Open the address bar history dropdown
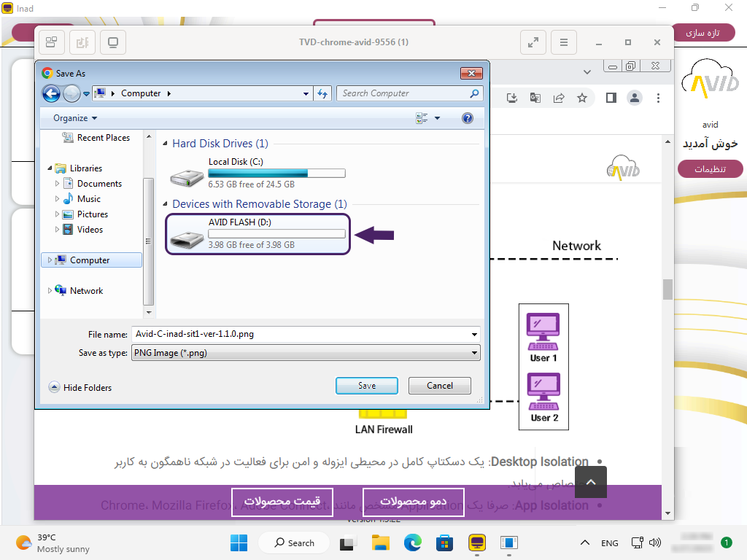 tap(306, 94)
